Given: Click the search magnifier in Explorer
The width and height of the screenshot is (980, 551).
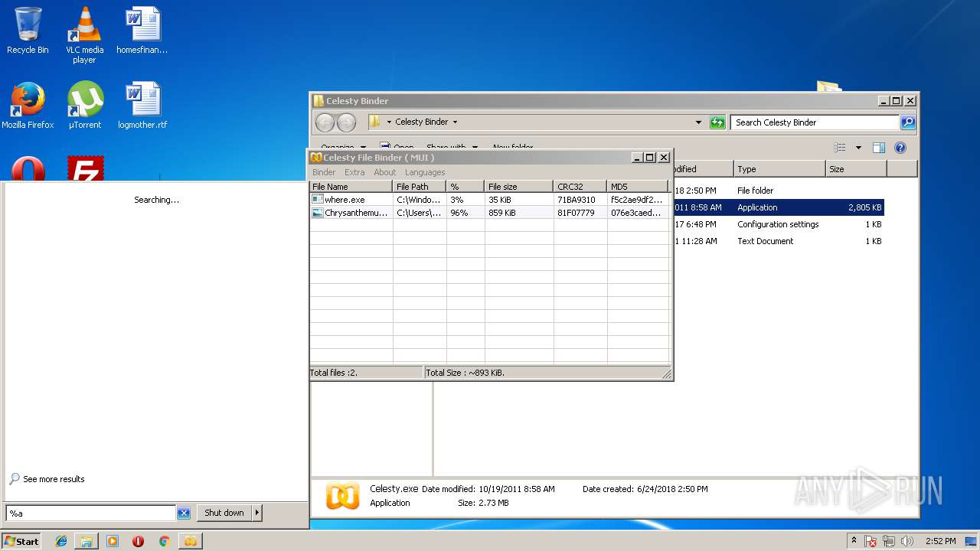Looking at the screenshot, I should point(907,122).
